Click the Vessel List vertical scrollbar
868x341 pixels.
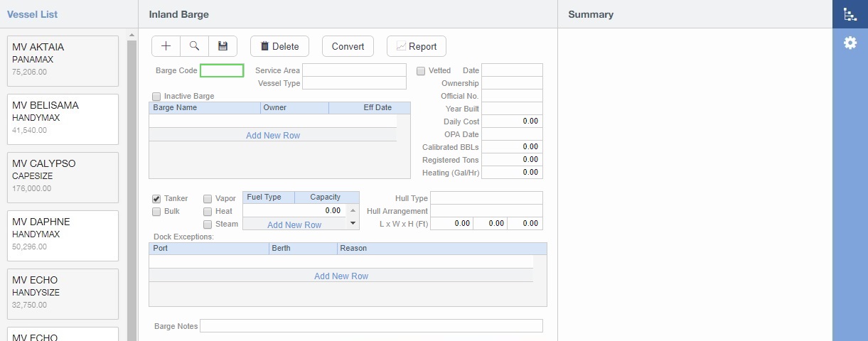132,185
